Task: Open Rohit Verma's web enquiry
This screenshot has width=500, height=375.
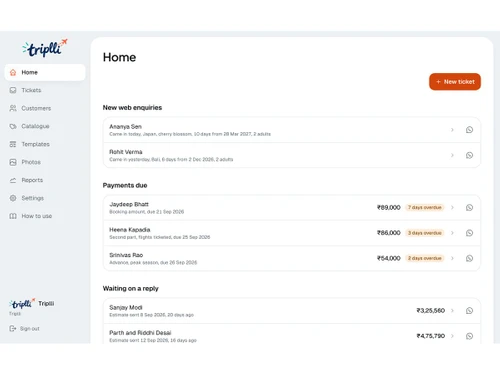Action: [292, 155]
